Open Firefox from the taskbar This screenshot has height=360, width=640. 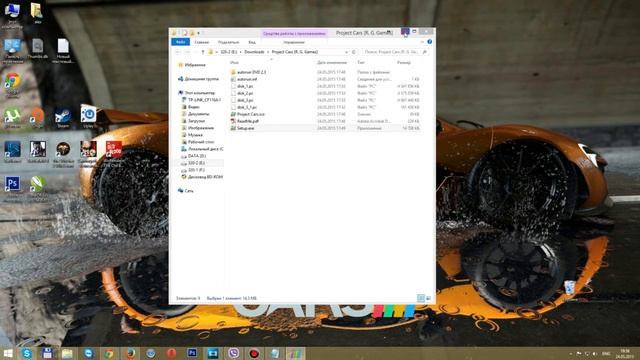[x=130, y=353]
